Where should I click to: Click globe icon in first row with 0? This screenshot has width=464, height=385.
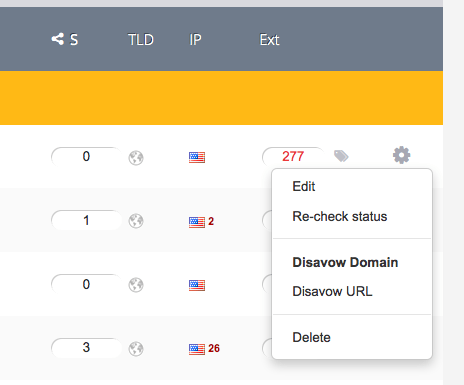point(136,158)
